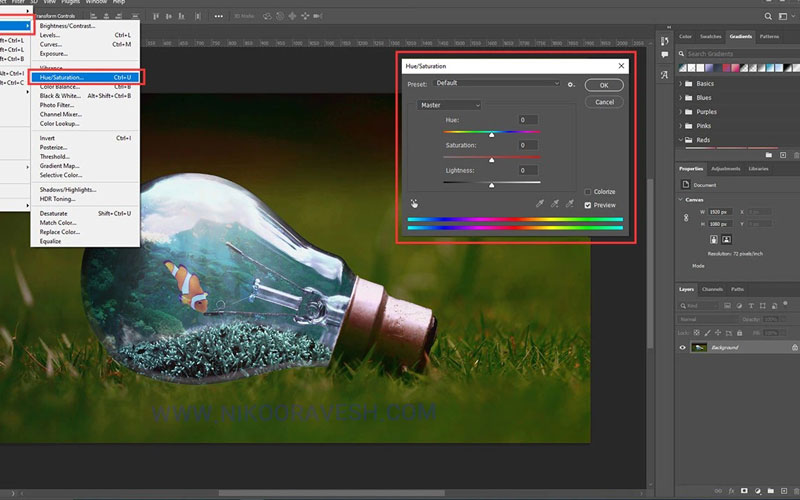This screenshot has height=500, width=800.
Task: Filter layers by type layers icon
Action: pos(751,306)
